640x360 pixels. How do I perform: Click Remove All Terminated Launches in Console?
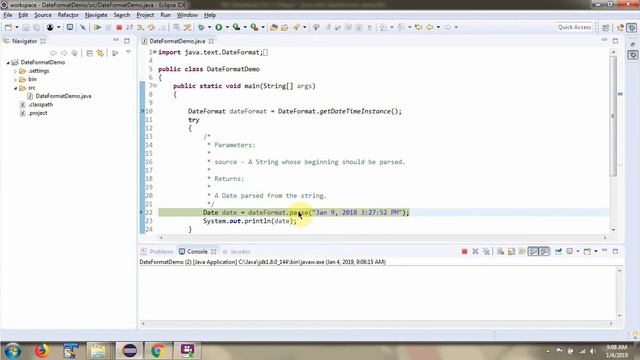[x=486, y=251]
